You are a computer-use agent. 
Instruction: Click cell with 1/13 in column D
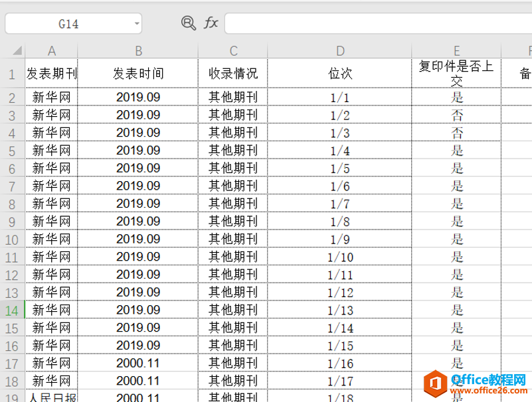coord(340,310)
